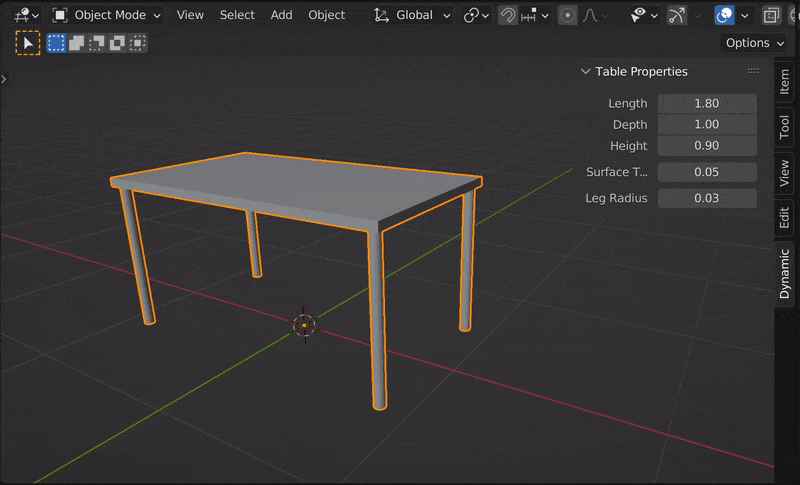Open the Add menu

281,15
